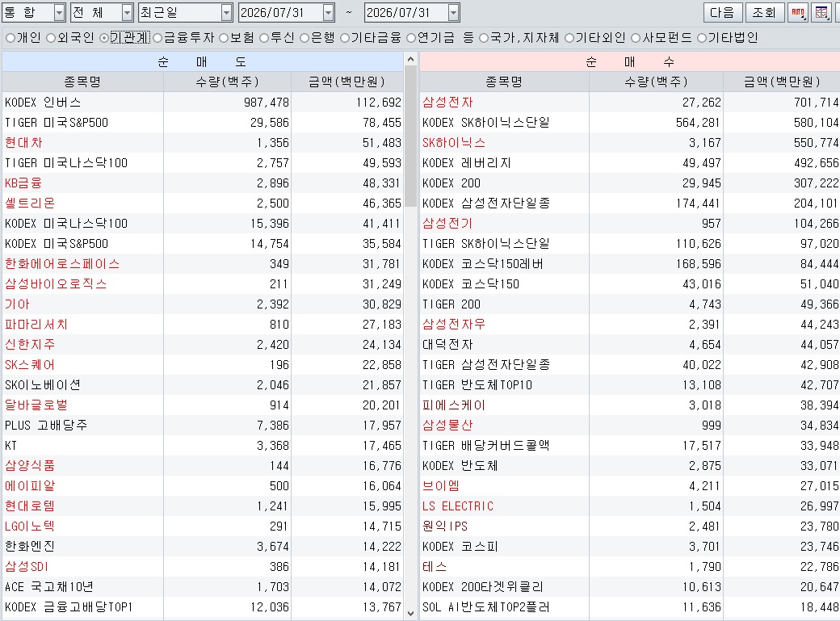This screenshot has width=840, height=621.
Task: Select SK스퀘어 row
Action: tap(203, 365)
